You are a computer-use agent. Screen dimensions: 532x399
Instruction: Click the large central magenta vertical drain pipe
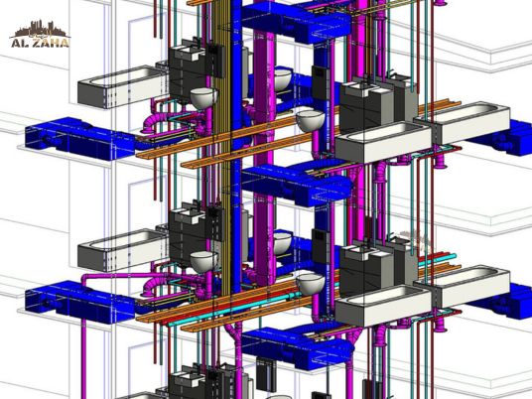[264, 102]
